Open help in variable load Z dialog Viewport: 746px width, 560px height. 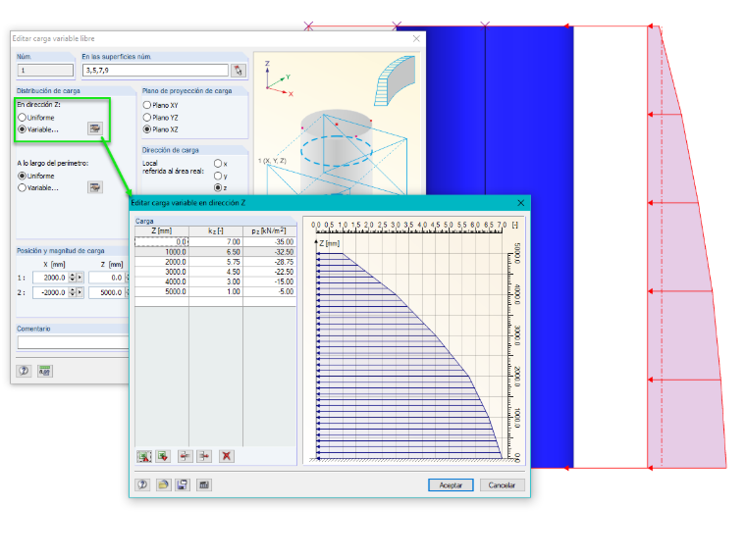click(x=142, y=484)
